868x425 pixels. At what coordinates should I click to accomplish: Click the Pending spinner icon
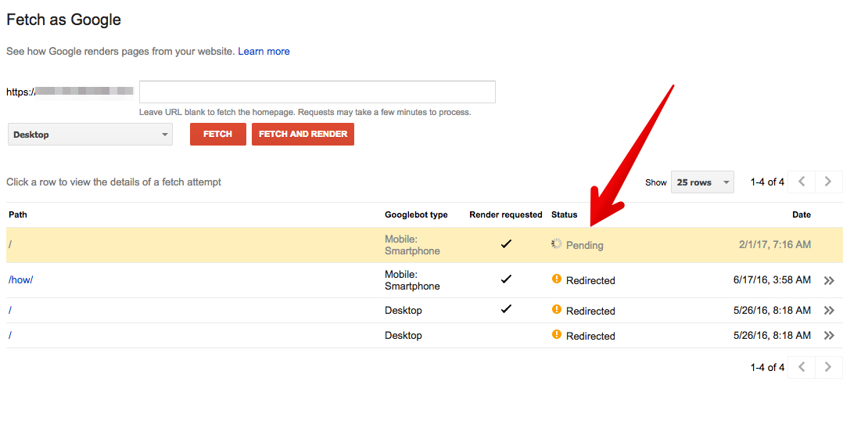tap(556, 243)
